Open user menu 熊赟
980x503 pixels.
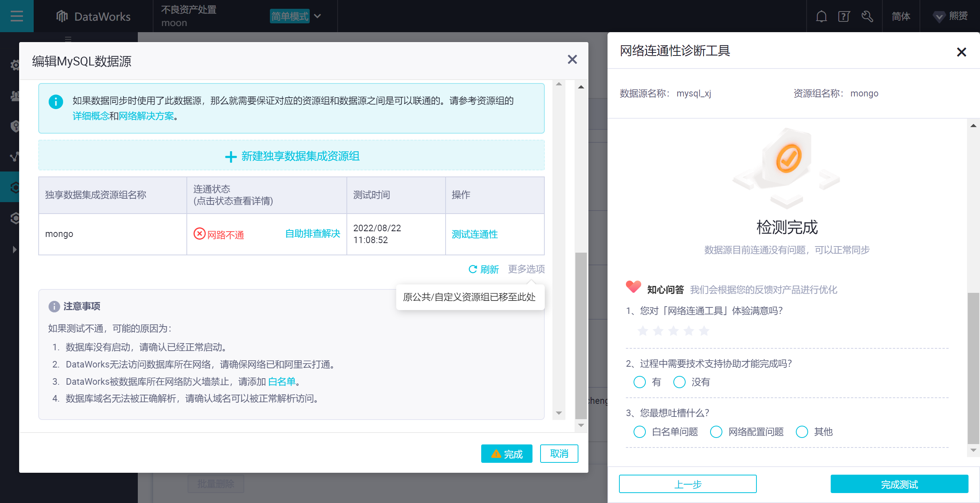(x=950, y=16)
